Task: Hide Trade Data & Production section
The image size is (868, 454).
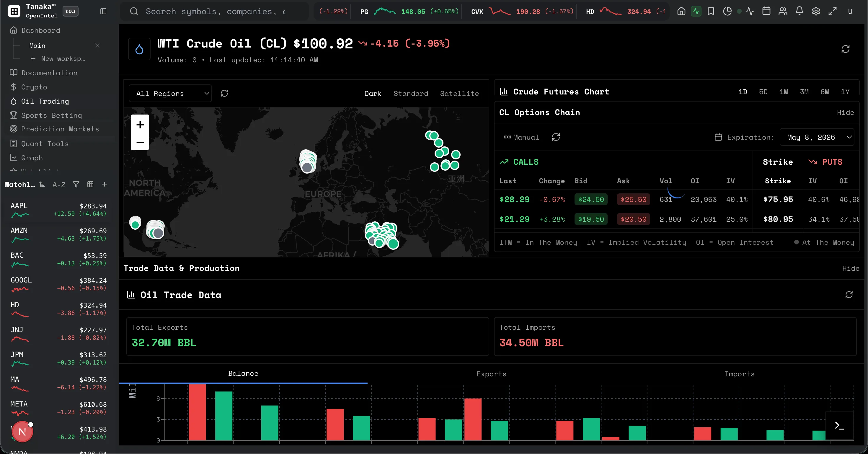Action: click(x=851, y=268)
